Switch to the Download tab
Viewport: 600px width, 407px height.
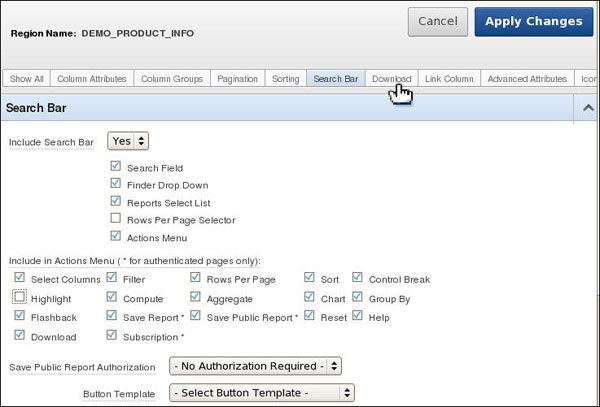(x=391, y=79)
